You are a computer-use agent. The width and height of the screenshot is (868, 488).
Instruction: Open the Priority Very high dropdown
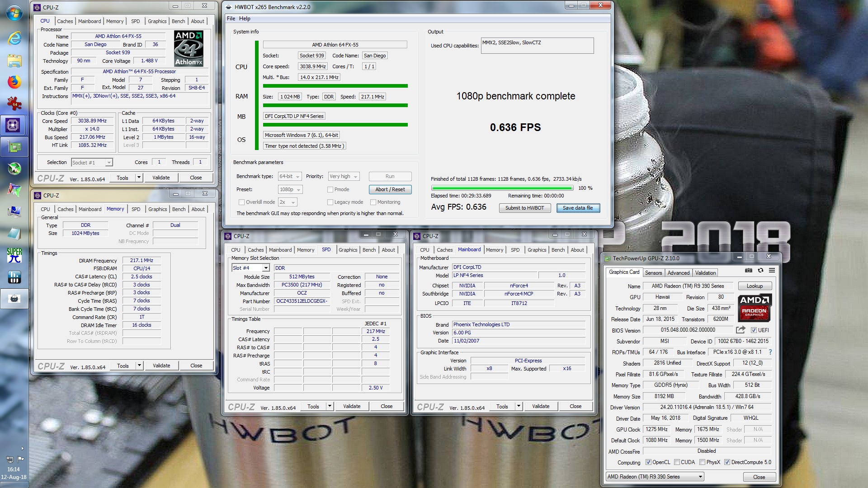(x=344, y=177)
